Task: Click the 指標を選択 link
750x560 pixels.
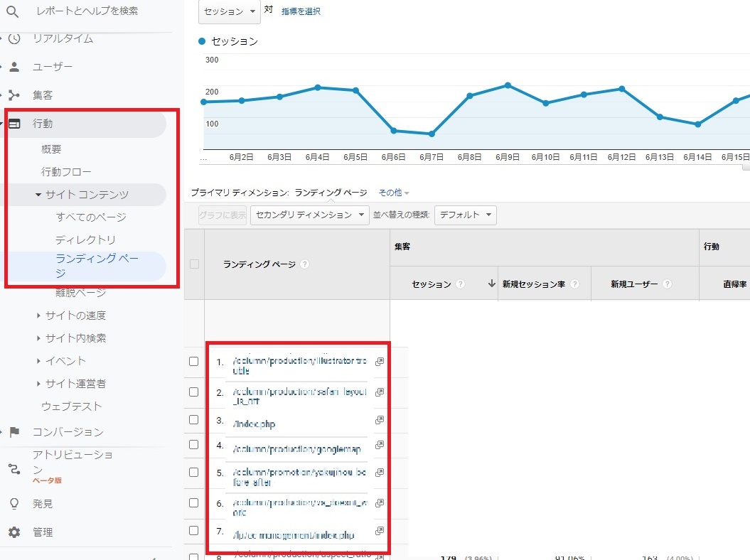Action: 301,11
